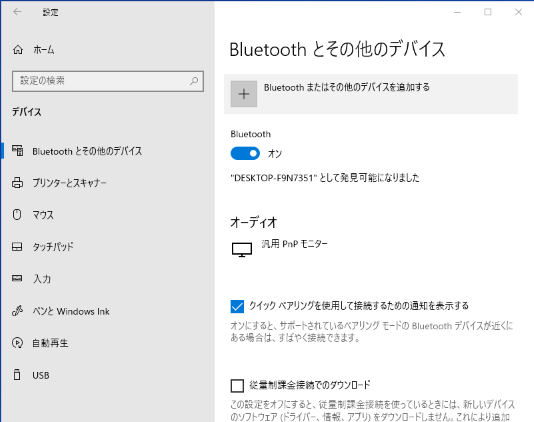Click the デバイス category heading in sidebar

27,112
